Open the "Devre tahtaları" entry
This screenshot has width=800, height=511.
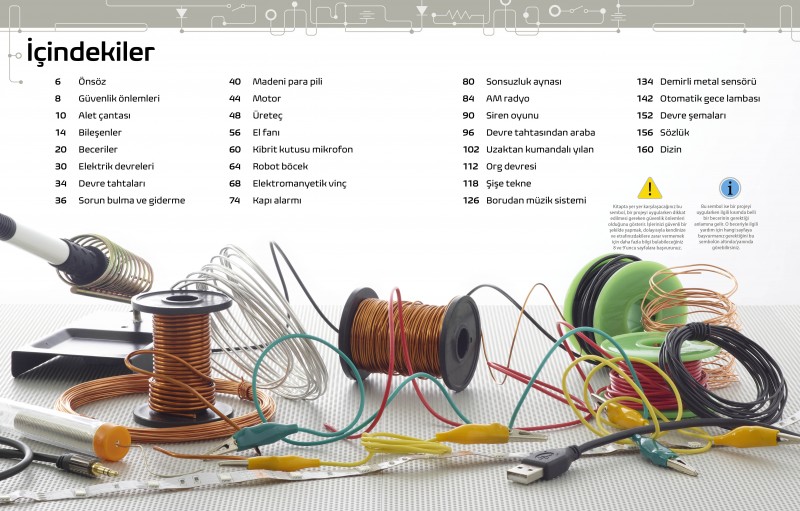click(x=112, y=184)
